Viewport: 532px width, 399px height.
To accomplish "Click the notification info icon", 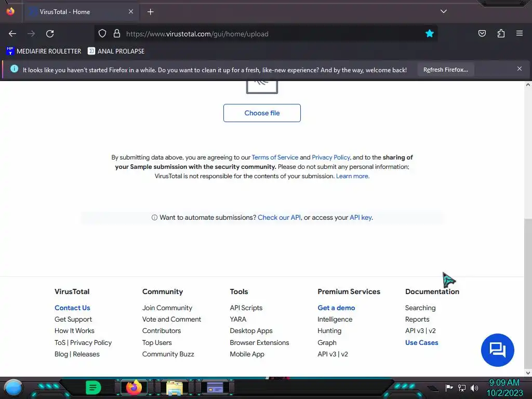I will point(14,69).
